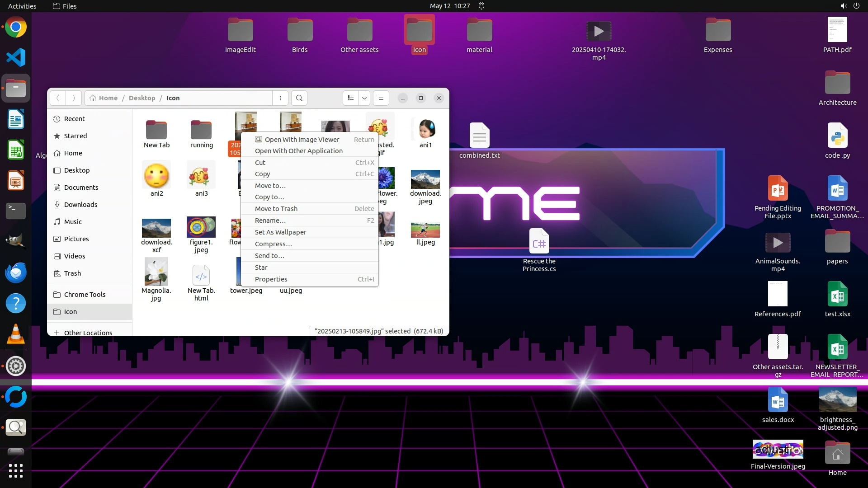Expand the view options dropdown arrow
Screen dimensions: 868x488
click(x=364, y=98)
